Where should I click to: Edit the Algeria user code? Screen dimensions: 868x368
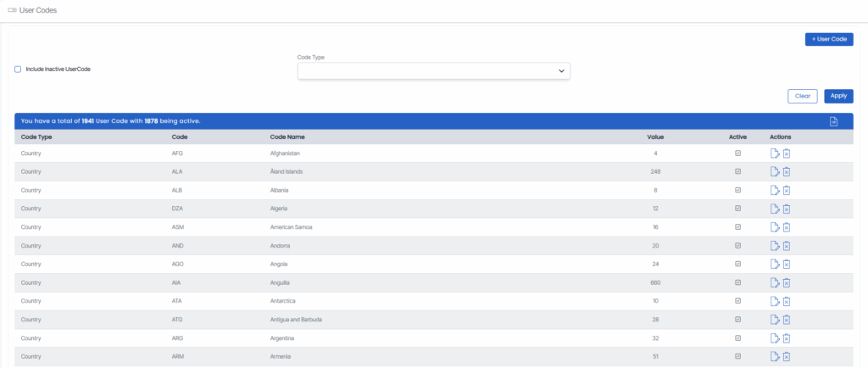point(775,209)
